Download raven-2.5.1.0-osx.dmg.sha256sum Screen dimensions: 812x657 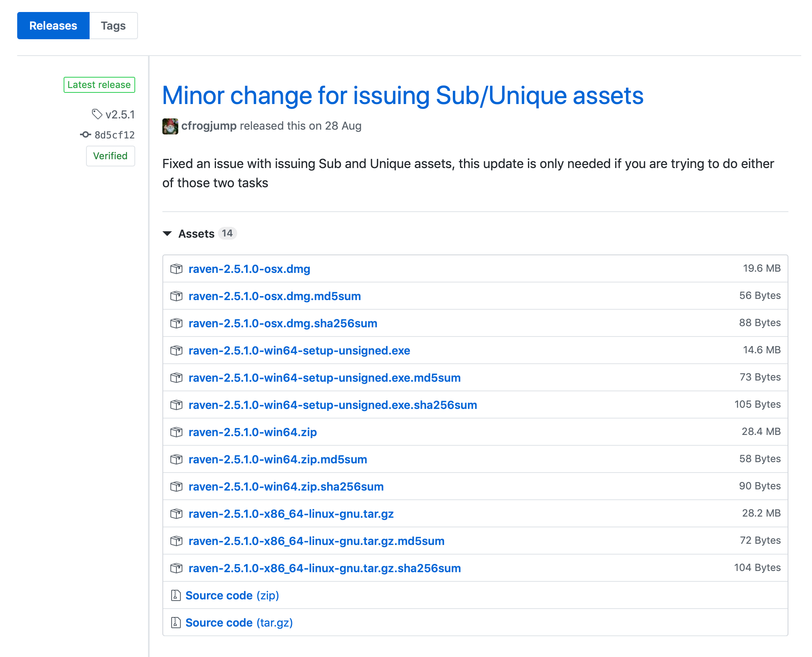(x=283, y=323)
